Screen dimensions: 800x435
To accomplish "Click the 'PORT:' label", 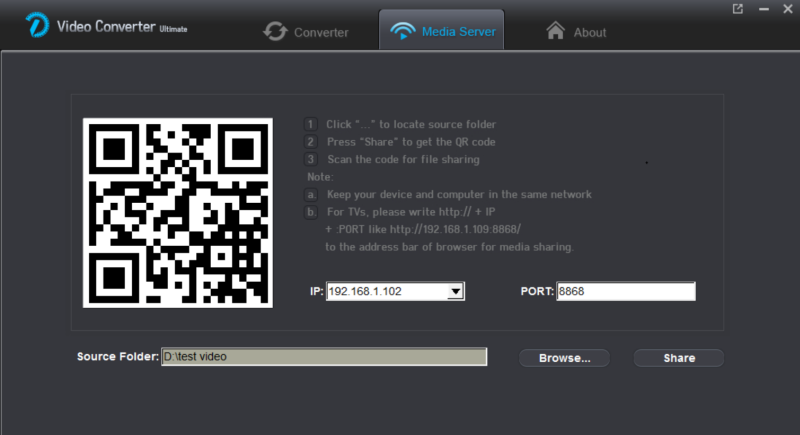I will tap(537, 291).
